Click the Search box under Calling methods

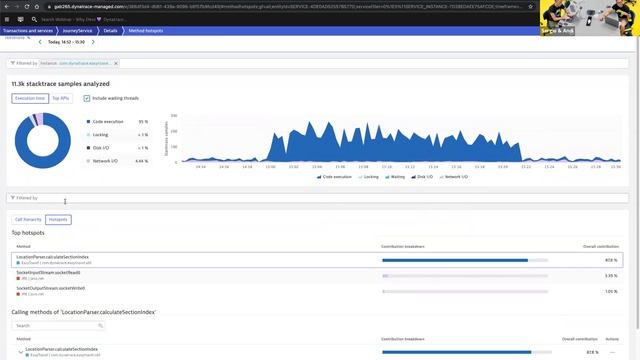click(x=58, y=326)
